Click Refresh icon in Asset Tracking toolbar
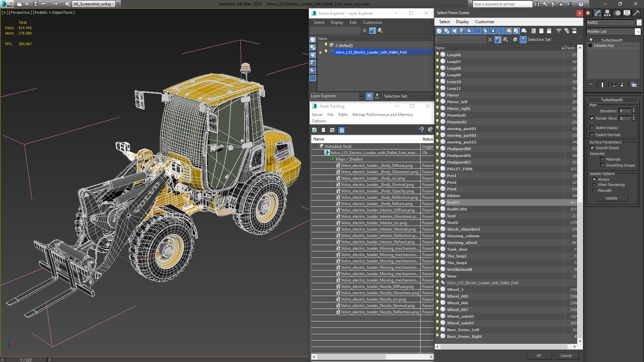The width and height of the screenshot is (644, 362). pos(314,130)
